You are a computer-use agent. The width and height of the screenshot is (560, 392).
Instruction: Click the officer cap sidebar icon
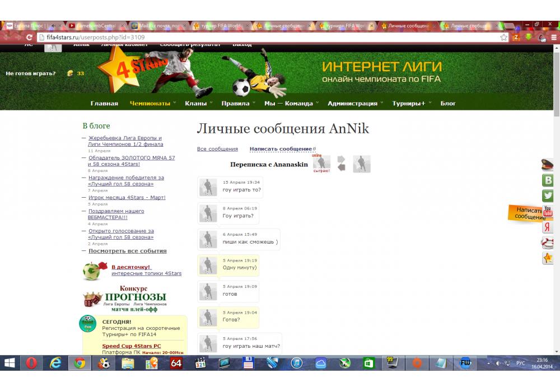point(547,165)
